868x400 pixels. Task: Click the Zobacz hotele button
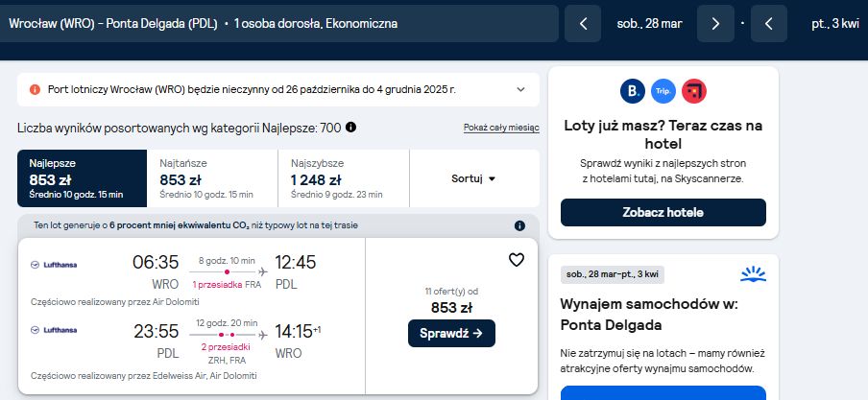[x=663, y=212]
